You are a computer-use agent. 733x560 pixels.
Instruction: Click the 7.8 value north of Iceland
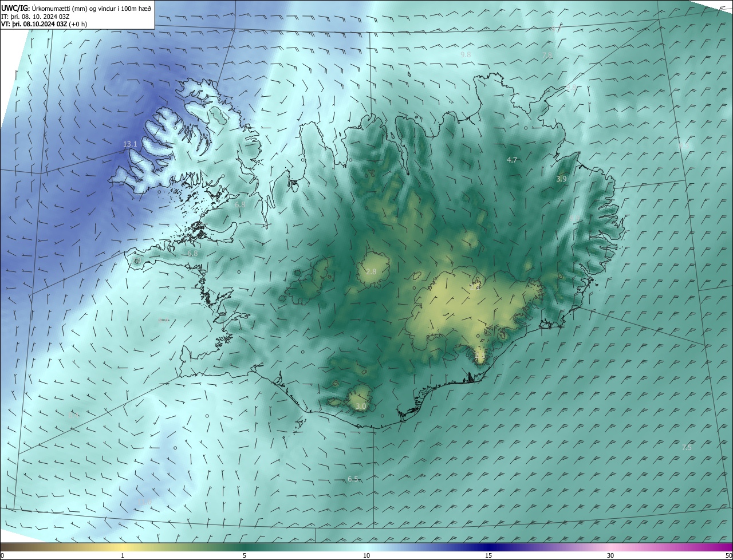pos(547,55)
